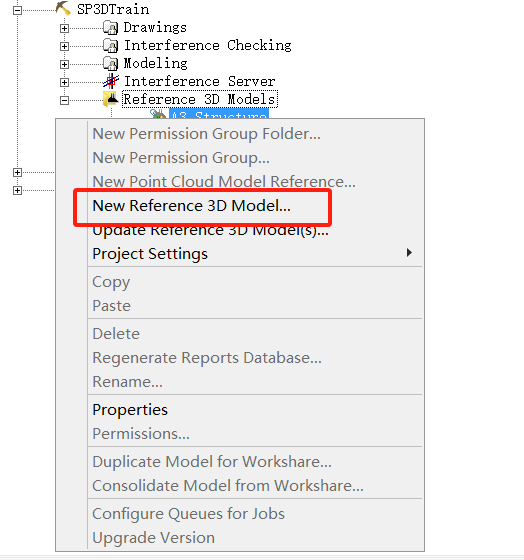
Task: Click the Reference 3D Models folder icon
Action: [x=111, y=99]
